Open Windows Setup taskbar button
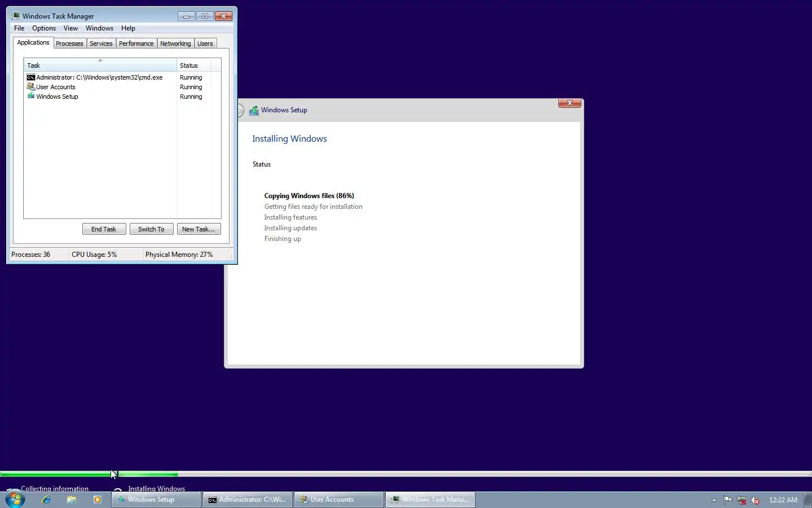 pyautogui.click(x=156, y=500)
